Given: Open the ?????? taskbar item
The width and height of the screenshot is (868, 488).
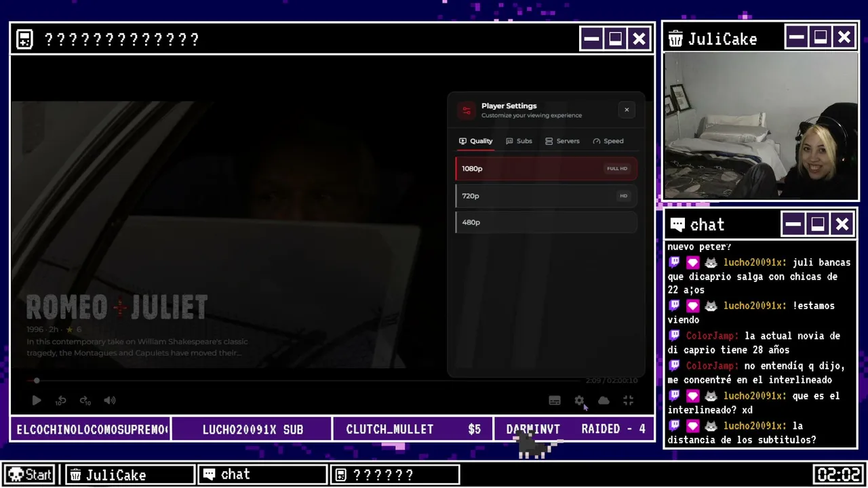Looking at the screenshot, I should (x=395, y=474).
